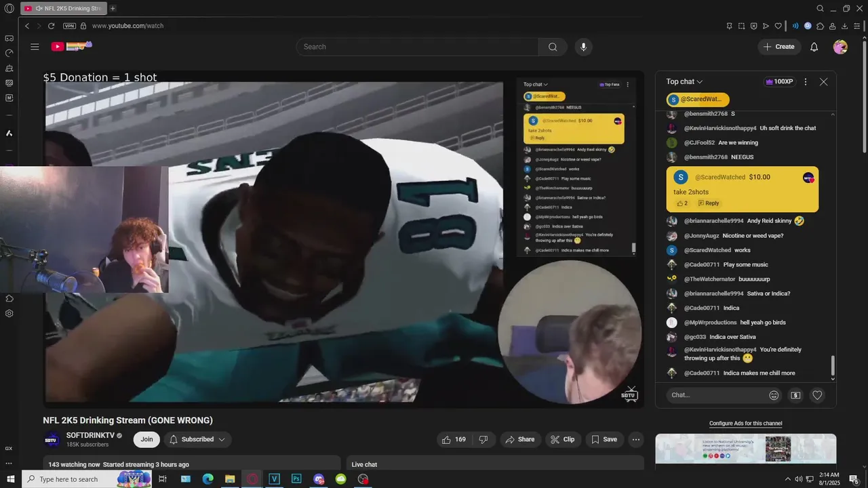Click the live chat scrollbar thumb
868x488 pixels.
[833, 367]
